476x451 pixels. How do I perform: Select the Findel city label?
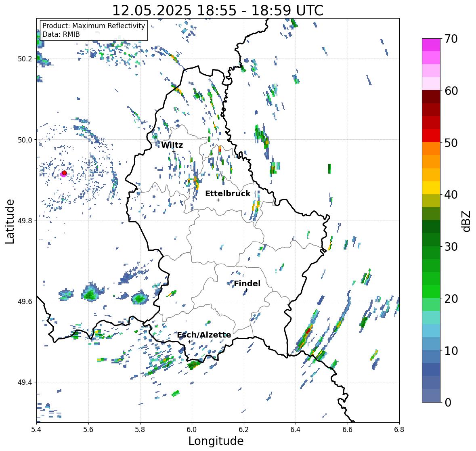coord(247,283)
